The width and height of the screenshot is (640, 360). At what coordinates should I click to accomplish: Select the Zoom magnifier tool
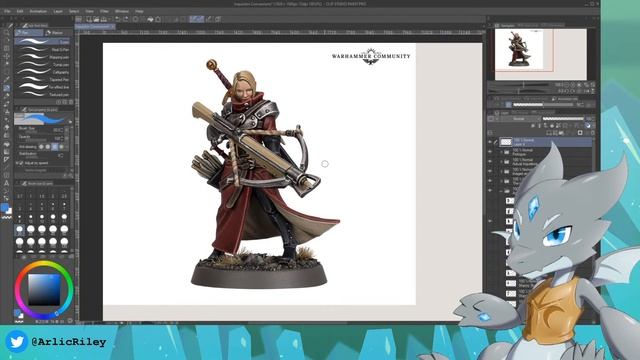(x=7, y=33)
